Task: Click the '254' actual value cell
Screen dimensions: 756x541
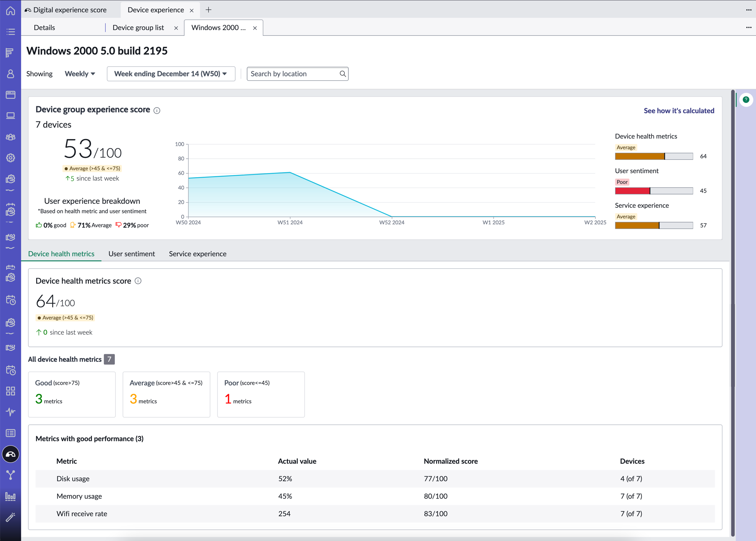Action: pos(284,514)
